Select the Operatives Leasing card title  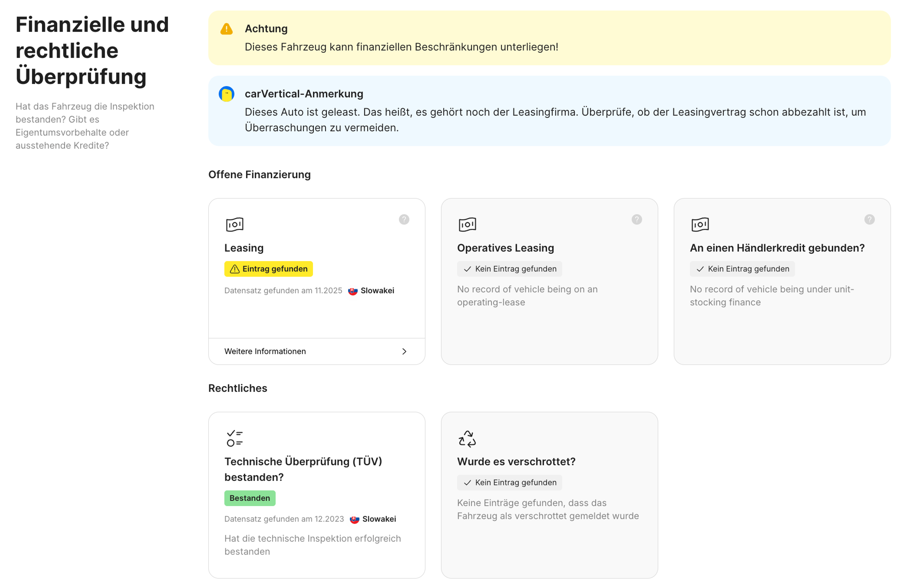pos(505,248)
